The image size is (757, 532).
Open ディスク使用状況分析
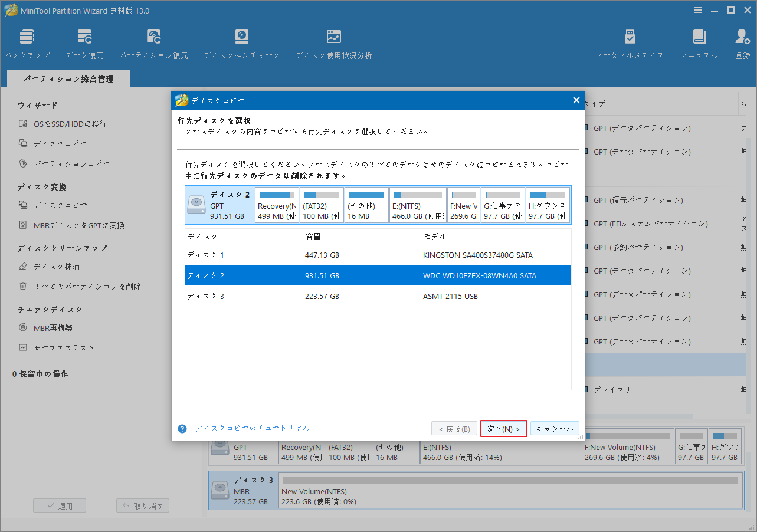(x=333, y=41)
